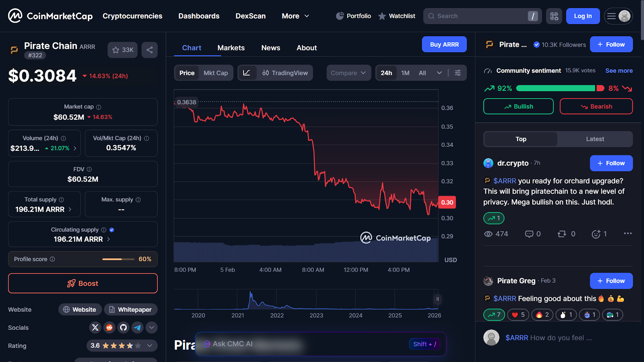Vote Bearish on community sentiment
Screen dimensions: 644x362
point(596,107)
